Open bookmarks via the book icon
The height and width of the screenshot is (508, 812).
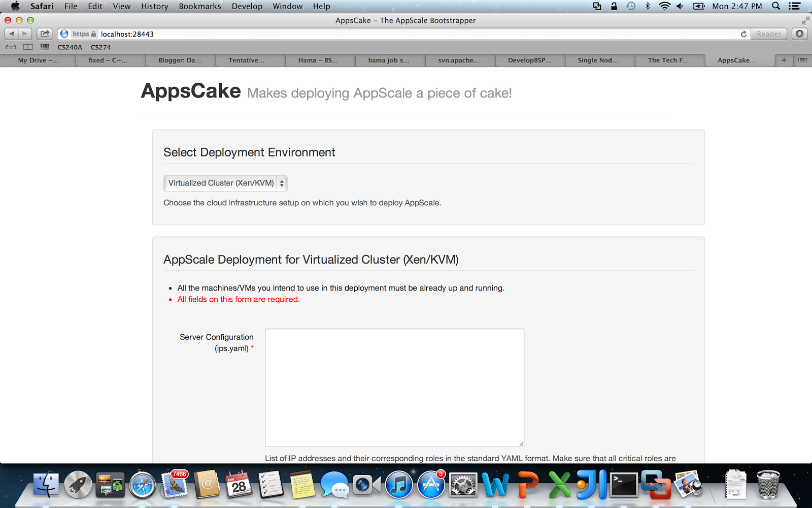click(27, 47)
